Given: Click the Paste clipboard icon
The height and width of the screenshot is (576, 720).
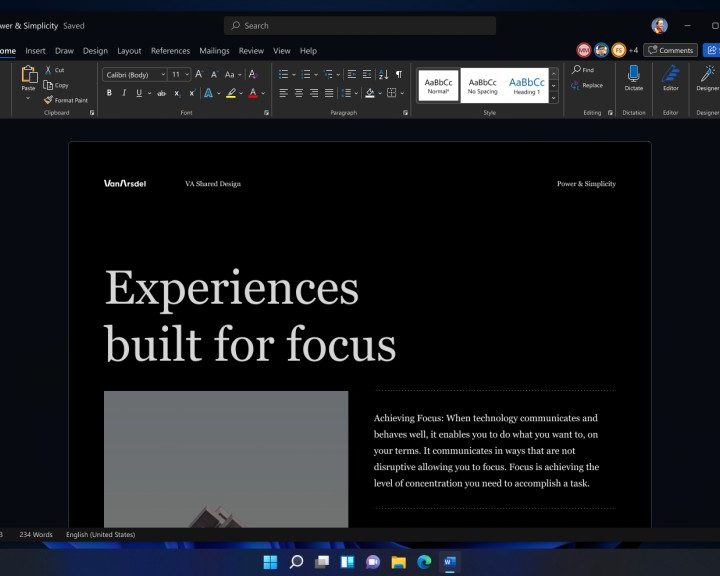Looking at the screenshot, I should 29,74.
